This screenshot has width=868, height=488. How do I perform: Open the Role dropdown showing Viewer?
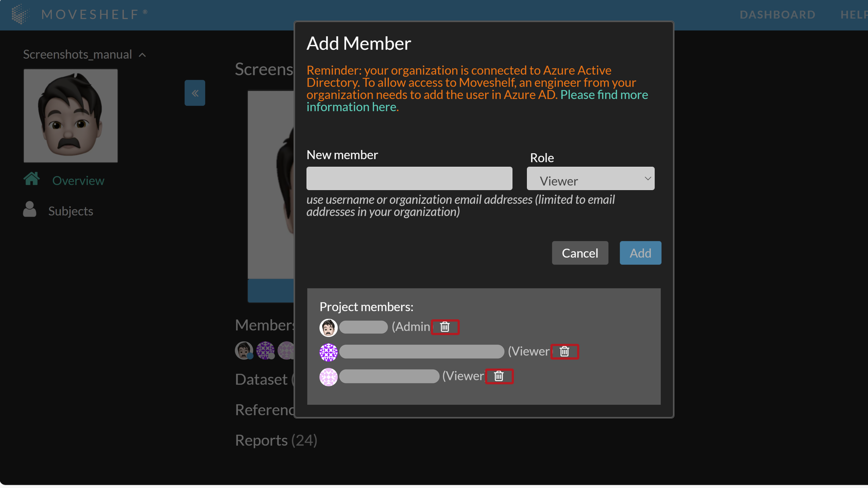[590, 178]
